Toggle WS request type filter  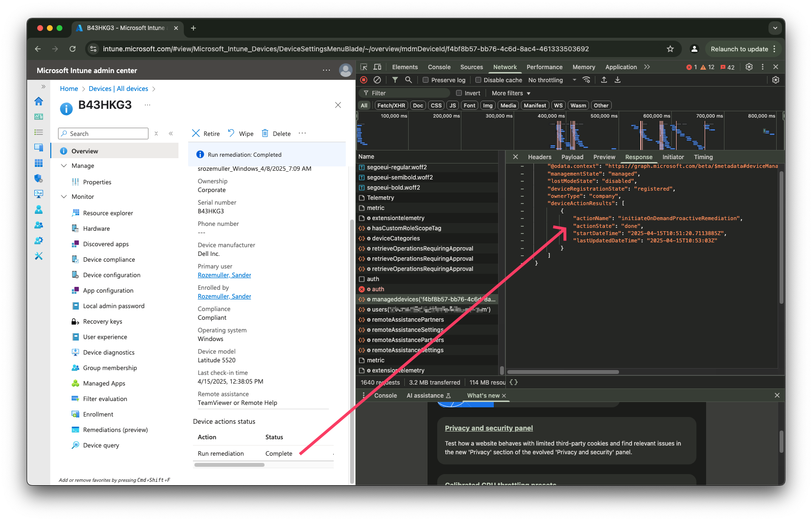558,105
